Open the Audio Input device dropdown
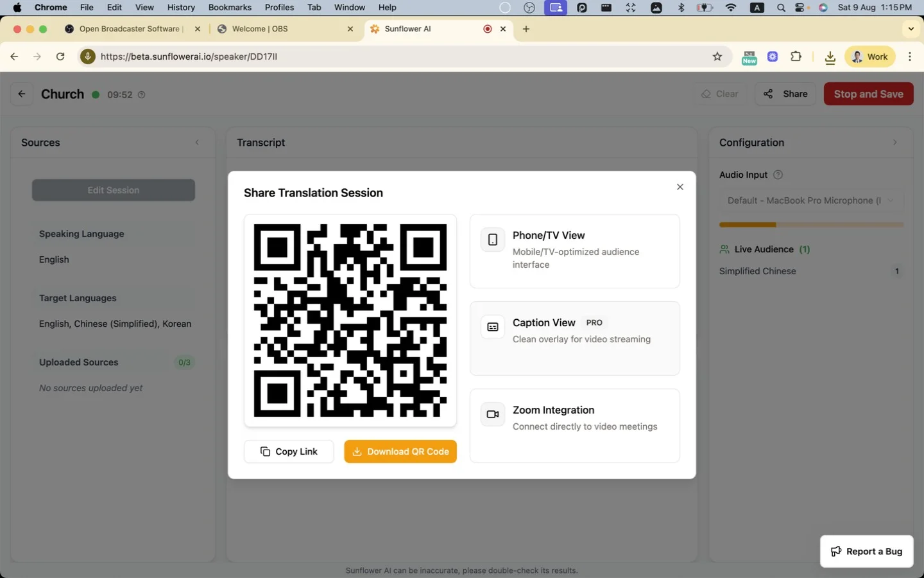This screenshot has width=924, height=578. coord(811,200)
